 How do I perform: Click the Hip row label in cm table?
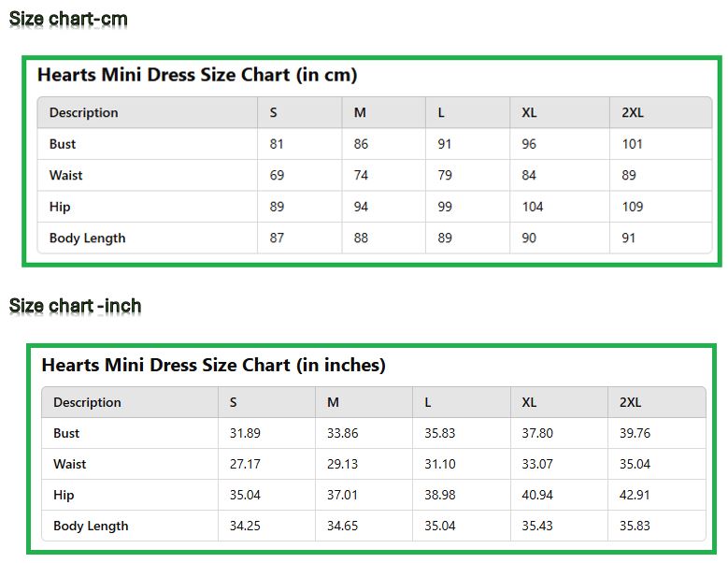point(60,207)
